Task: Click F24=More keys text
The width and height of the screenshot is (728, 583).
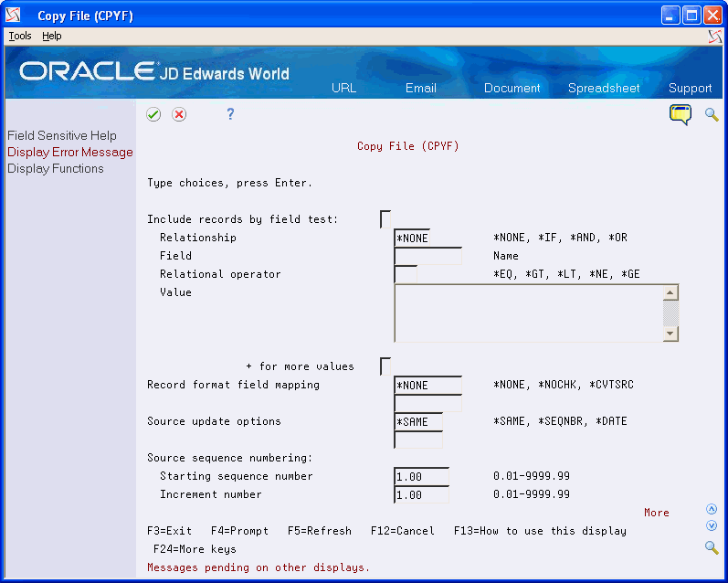Action: point(195,549)
